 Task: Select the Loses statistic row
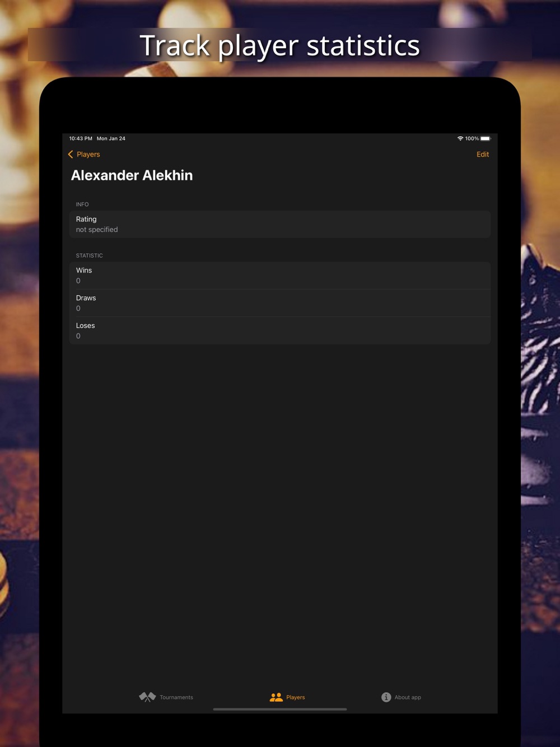point(280,330)
